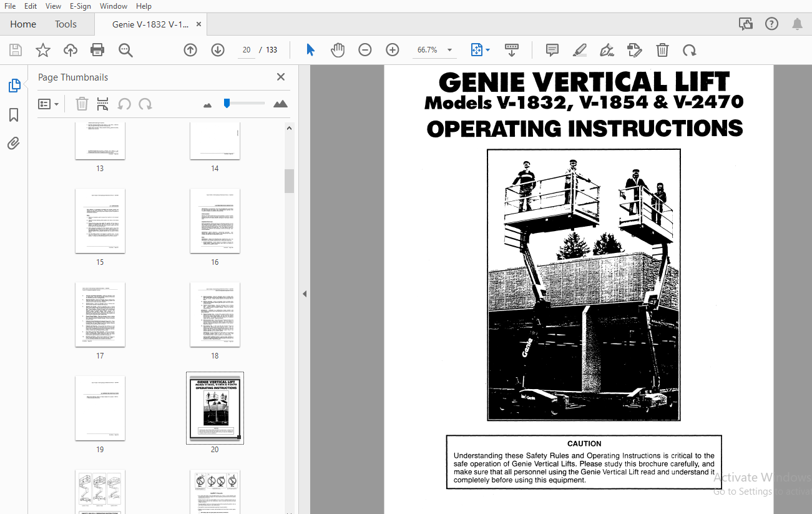
Task: Select page 14 thumbnail
Action: coord(215,141)
